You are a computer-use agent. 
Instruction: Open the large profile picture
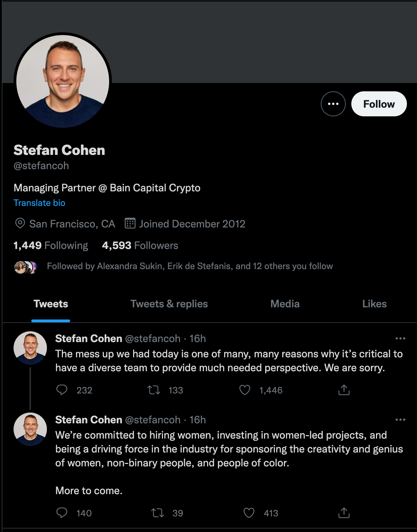coord(63,81)
